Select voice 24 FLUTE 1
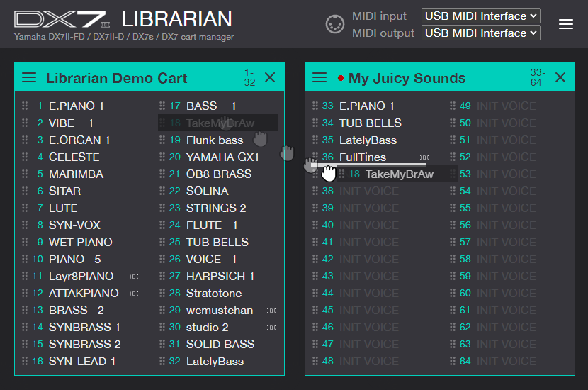The height and width of the screenshot is (390, 588). coord(212,225)
